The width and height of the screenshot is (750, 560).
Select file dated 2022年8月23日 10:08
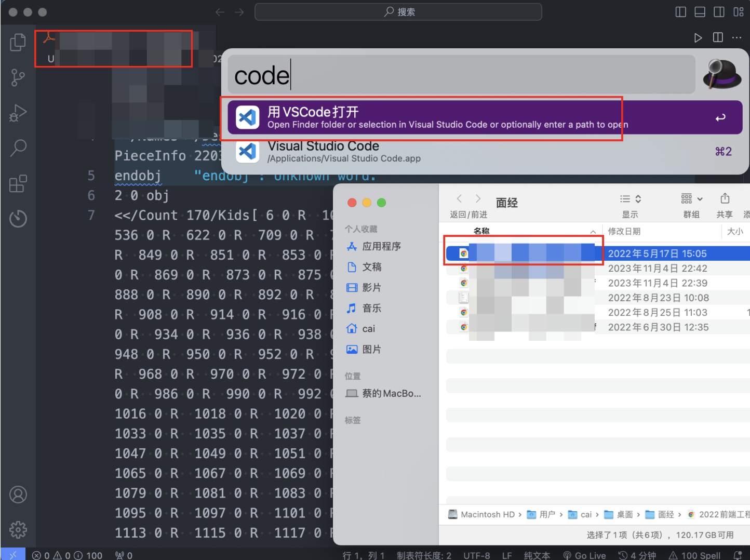[598, 298]
